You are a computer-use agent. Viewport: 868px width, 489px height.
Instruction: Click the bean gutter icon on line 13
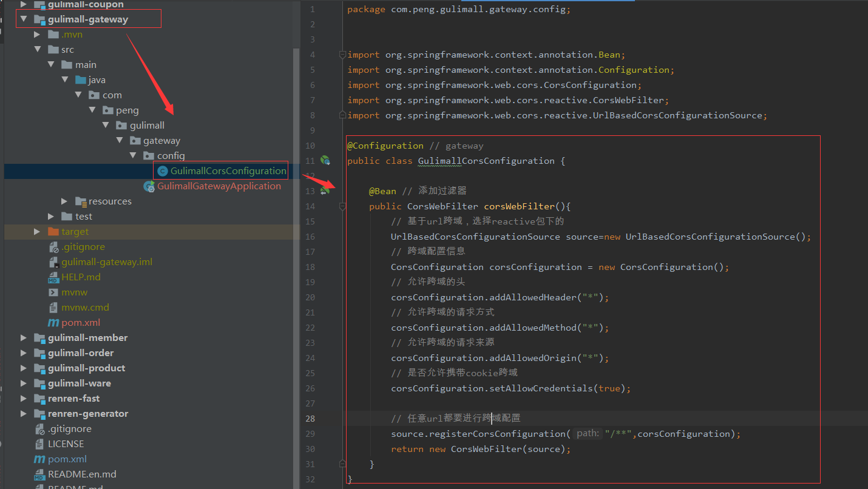click(x=325, y=191)
